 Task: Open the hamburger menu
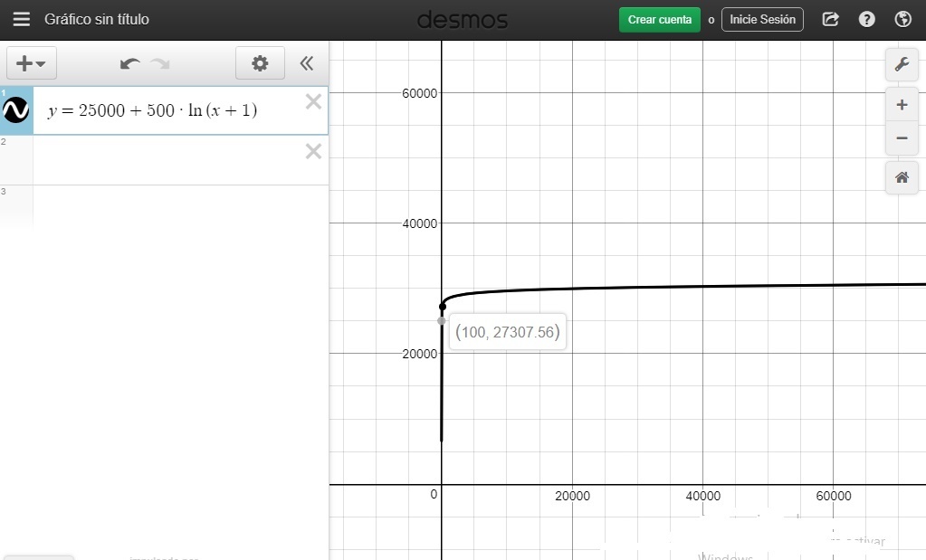pos(21,20)
